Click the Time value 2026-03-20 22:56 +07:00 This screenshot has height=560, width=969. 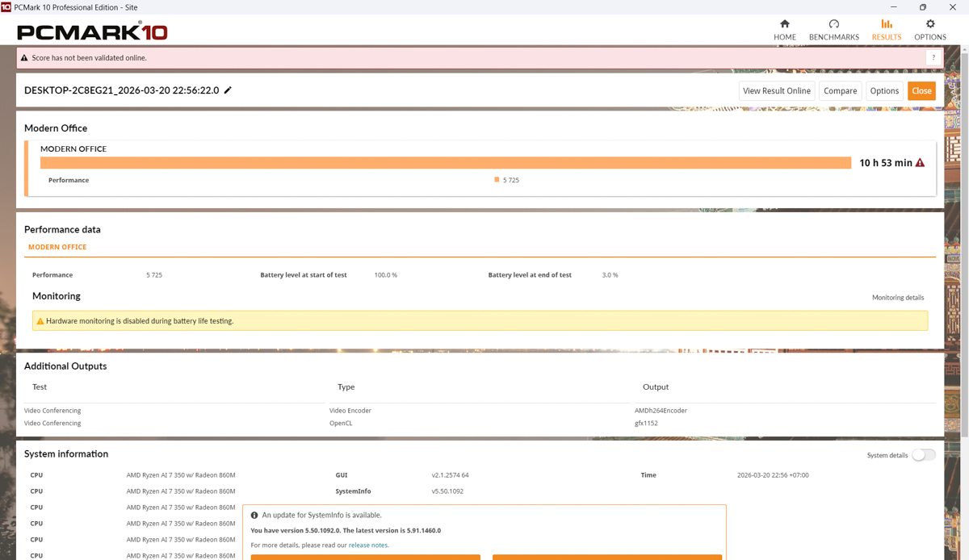click(773, 475)
